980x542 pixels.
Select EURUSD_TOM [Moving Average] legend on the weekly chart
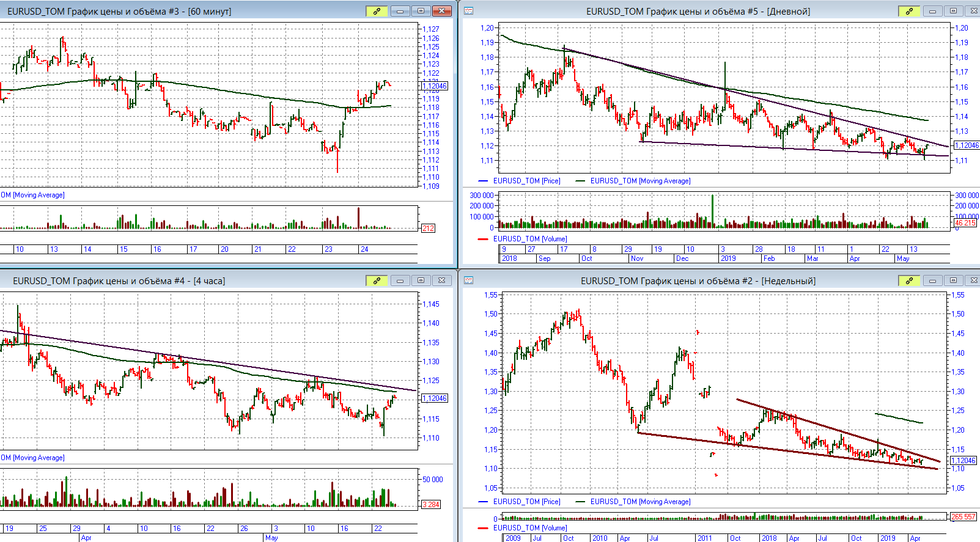coord(640,502)
